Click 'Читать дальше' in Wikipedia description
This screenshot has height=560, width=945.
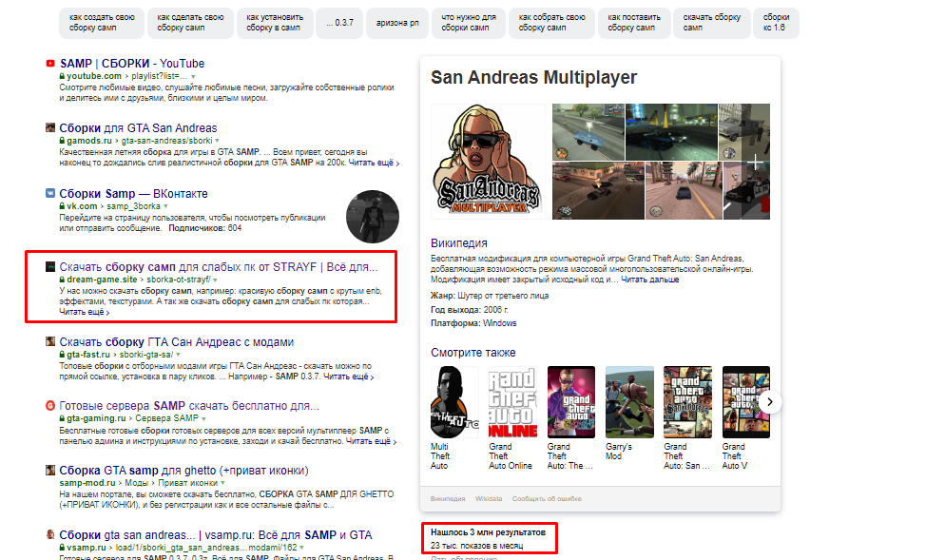649,280
